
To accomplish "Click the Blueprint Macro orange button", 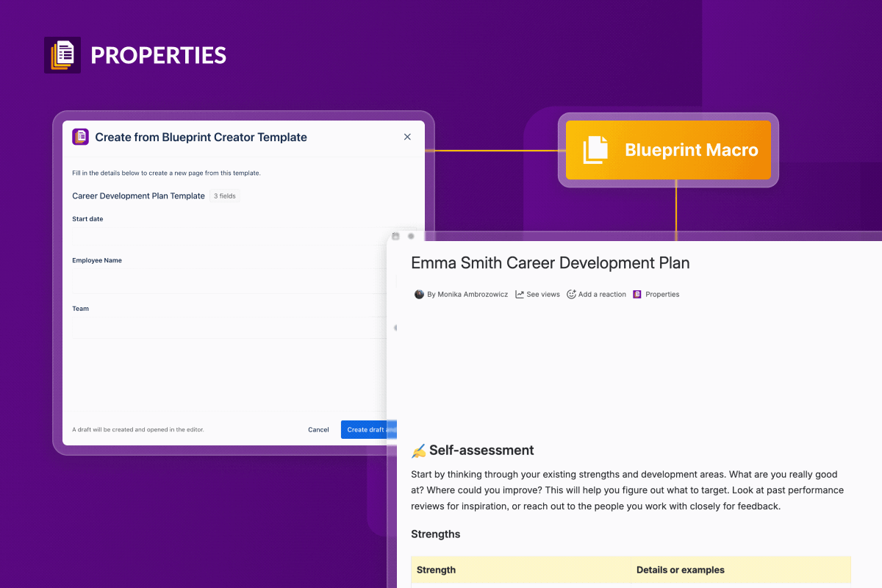I will click(x=668, y=150).
